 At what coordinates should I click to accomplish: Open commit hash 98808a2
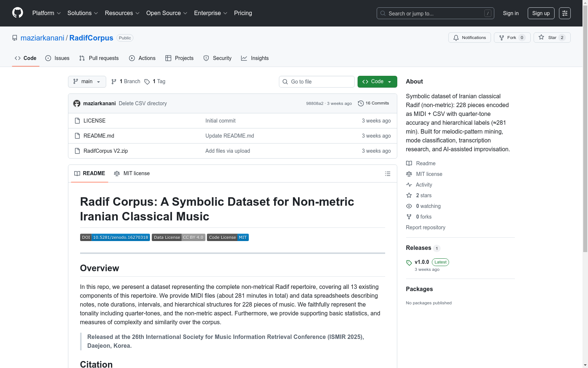(315, 103)
